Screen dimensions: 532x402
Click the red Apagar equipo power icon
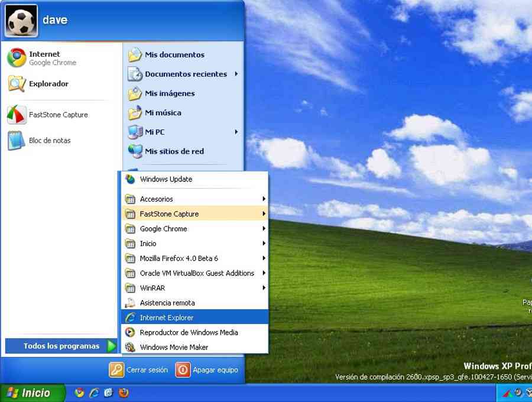183,369
